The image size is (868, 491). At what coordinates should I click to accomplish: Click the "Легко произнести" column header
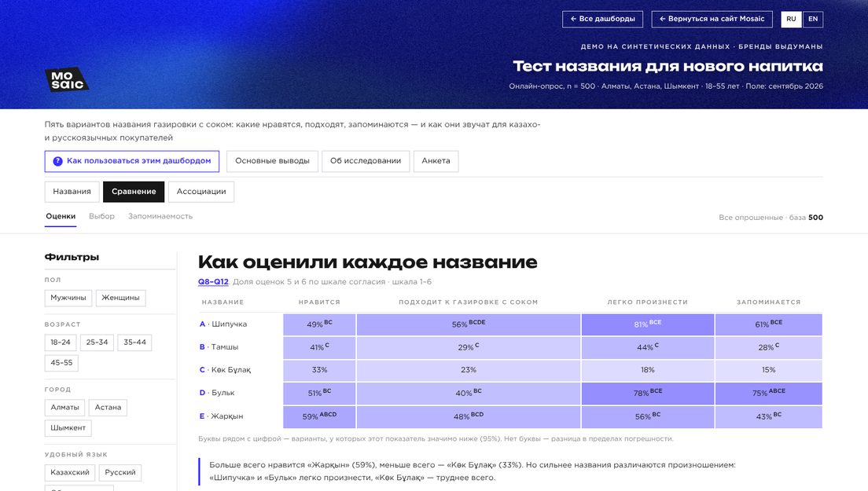[x=648, y=302]
